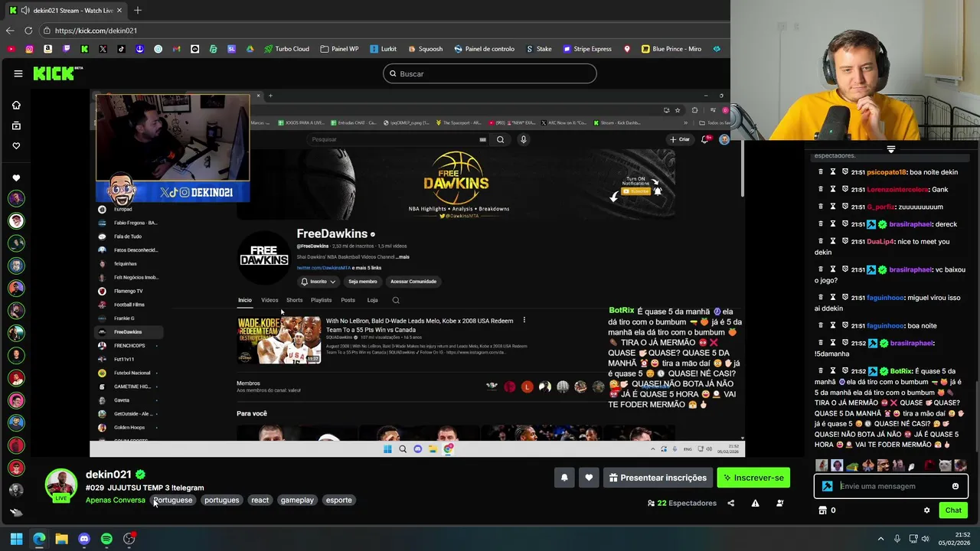This screenshot has height=551, width=980.
Task: Open the Squoosh bookmark
Action: click(x=425, y=49)
